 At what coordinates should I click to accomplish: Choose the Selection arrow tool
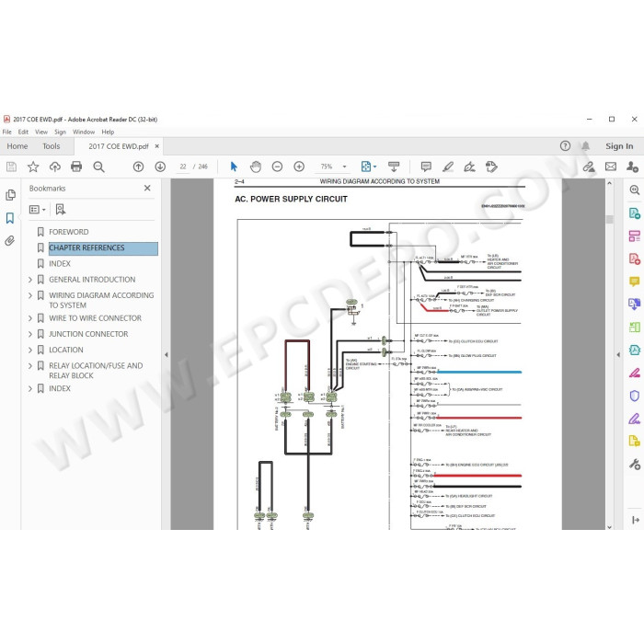click(x=234, y=167)
